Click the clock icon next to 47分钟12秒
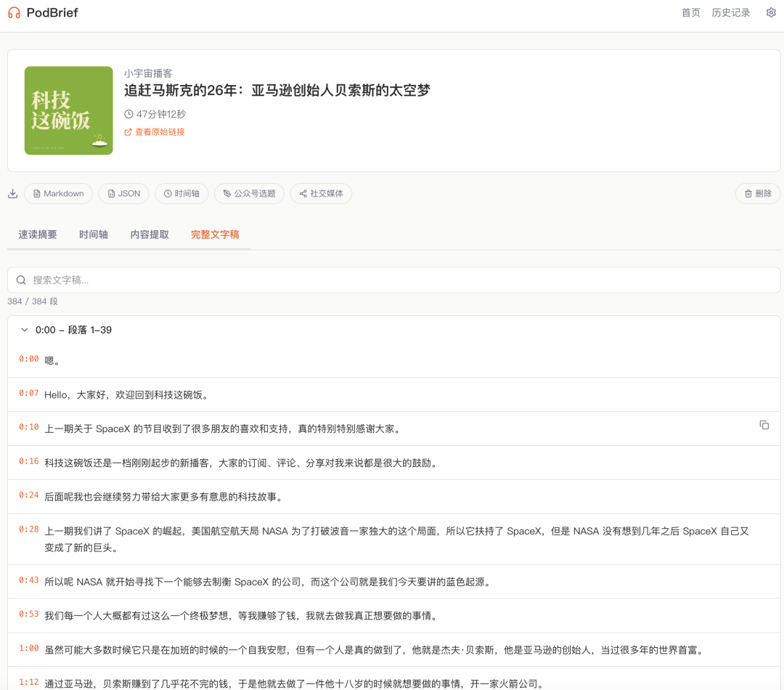 128,114
